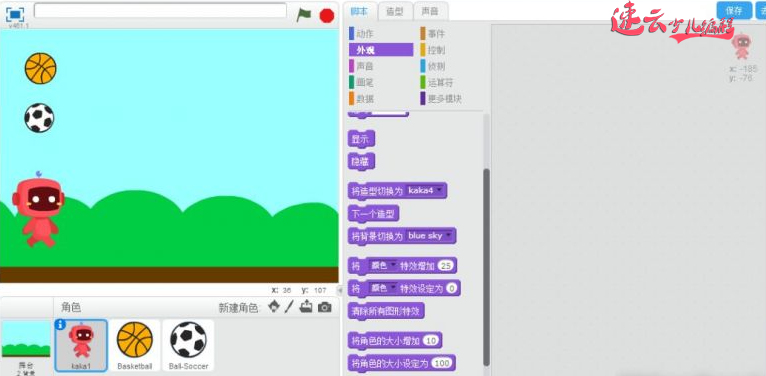
Task: Click upload sprite from file icon
Action: pyautogui.click(x=306, y=307)
